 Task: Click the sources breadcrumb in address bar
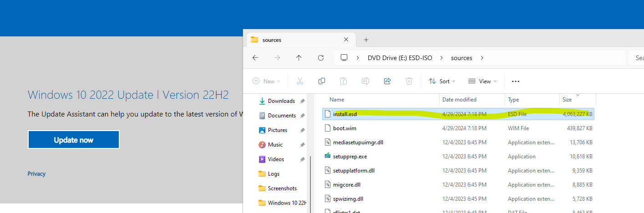pos(461,58)
